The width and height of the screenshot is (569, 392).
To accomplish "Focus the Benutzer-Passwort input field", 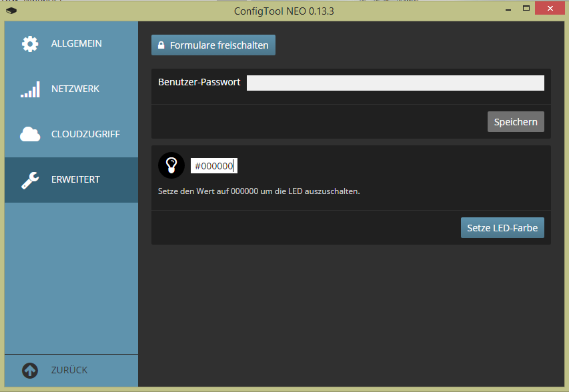I will 395,83.
